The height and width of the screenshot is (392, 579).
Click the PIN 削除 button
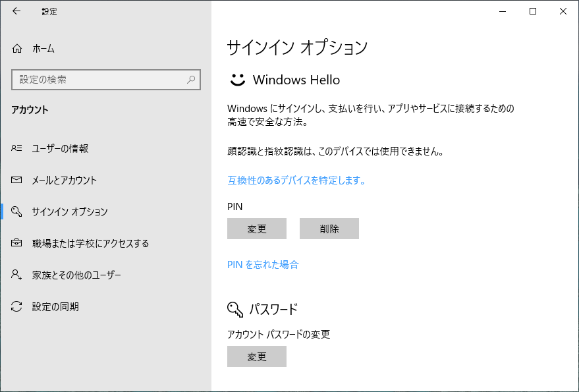click(x=329, y=229)
